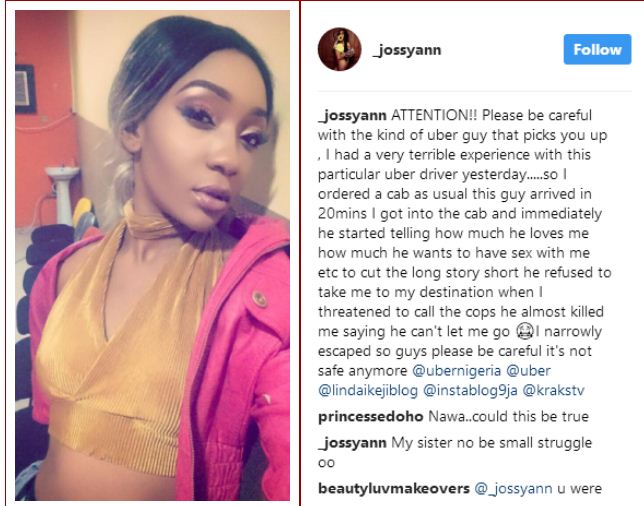Click the divider line under profile header
The height and width of the screenshot is (506, 644).
tap(474, 91)
